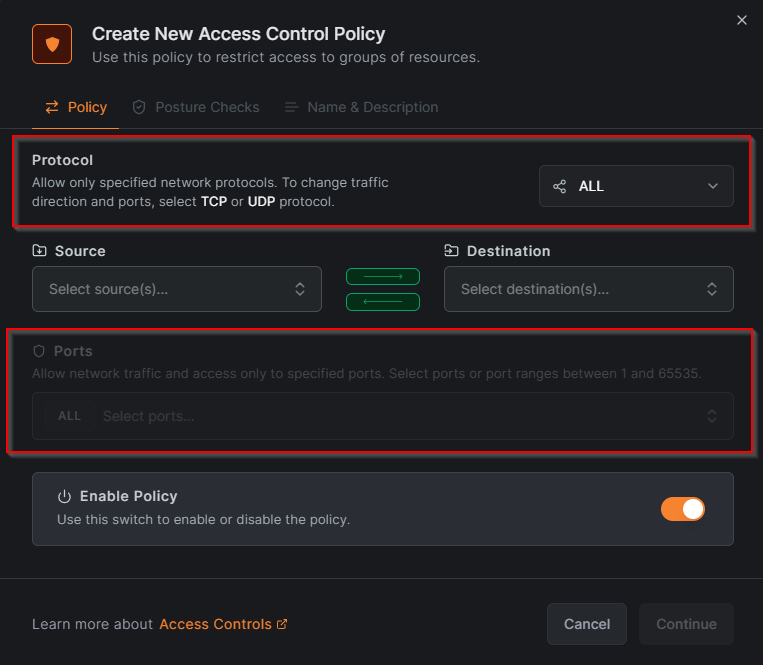Open the Access Controls documentation link
Viewport: 763px width, 665px height.
point(215,624)
